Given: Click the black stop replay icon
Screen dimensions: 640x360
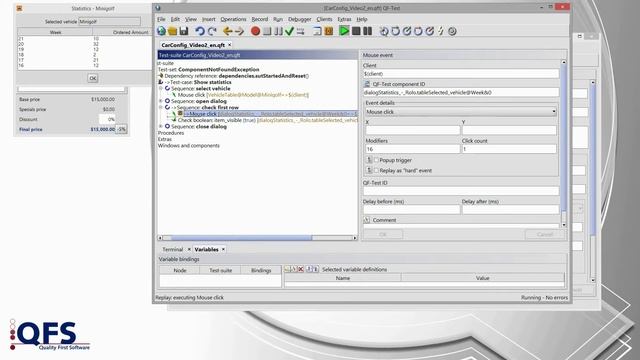Looking at the screenshot, I should [356, 31].
